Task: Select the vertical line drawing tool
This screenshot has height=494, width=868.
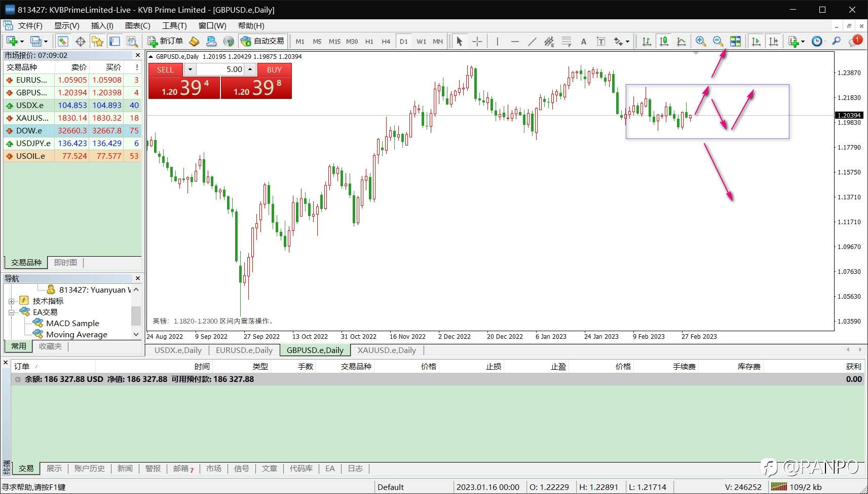Action: (x=498, y=41)
